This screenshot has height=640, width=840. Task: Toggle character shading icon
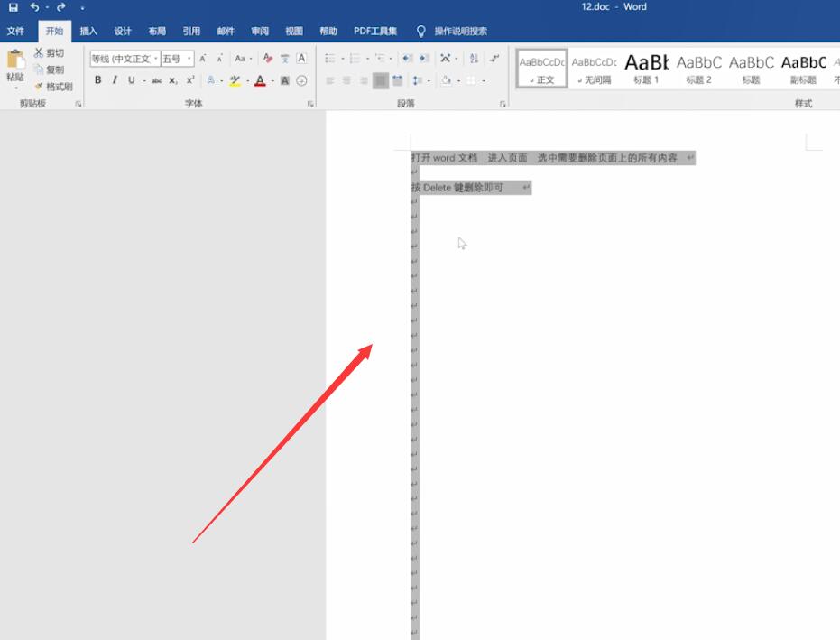285,80
